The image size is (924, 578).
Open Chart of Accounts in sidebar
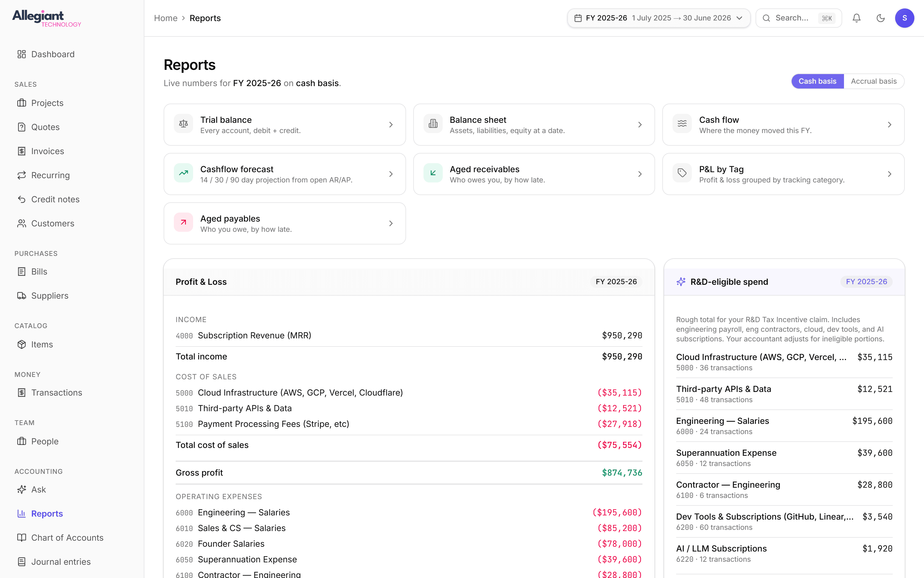coord(72,537)
